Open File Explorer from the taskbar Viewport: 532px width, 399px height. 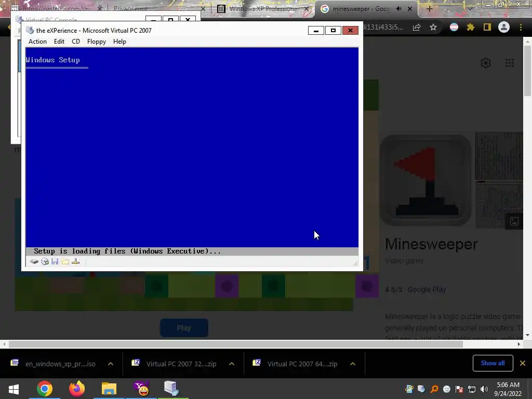(x=109, y=389)
